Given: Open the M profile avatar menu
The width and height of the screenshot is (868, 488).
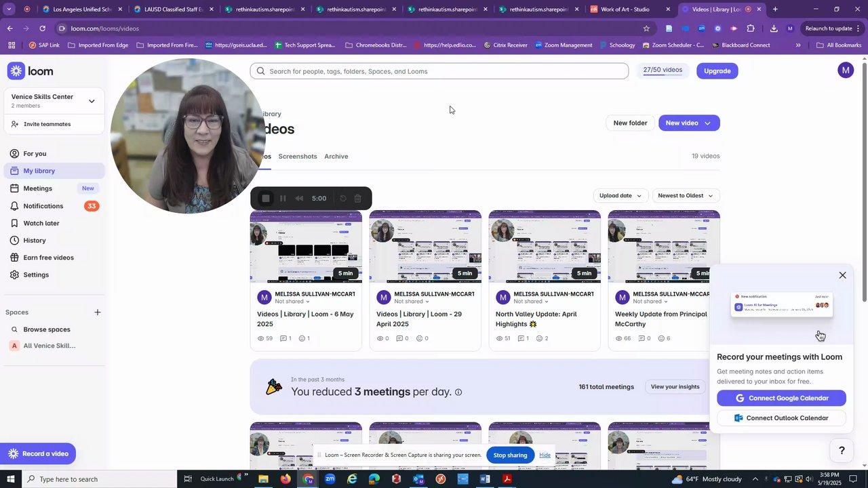Looking at the screenshot, I should (x=845, y=70).
